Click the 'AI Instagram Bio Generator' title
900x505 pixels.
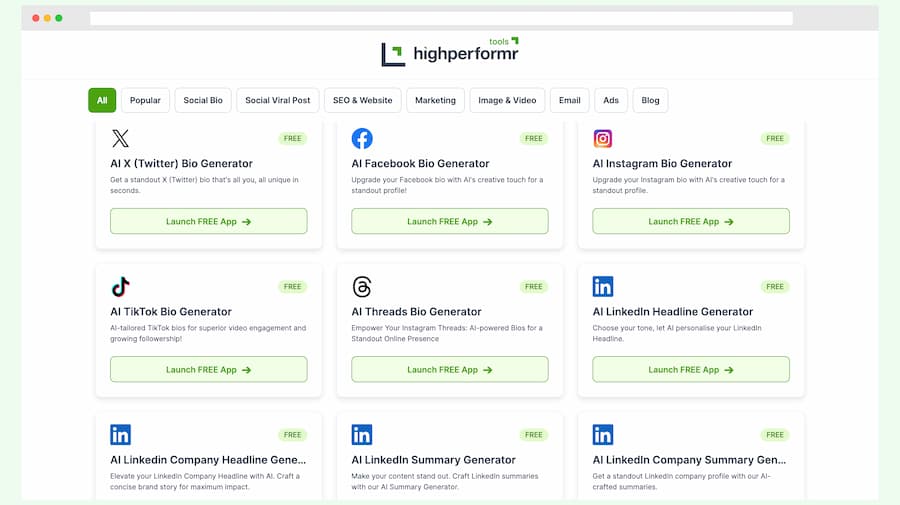point(662,164)
